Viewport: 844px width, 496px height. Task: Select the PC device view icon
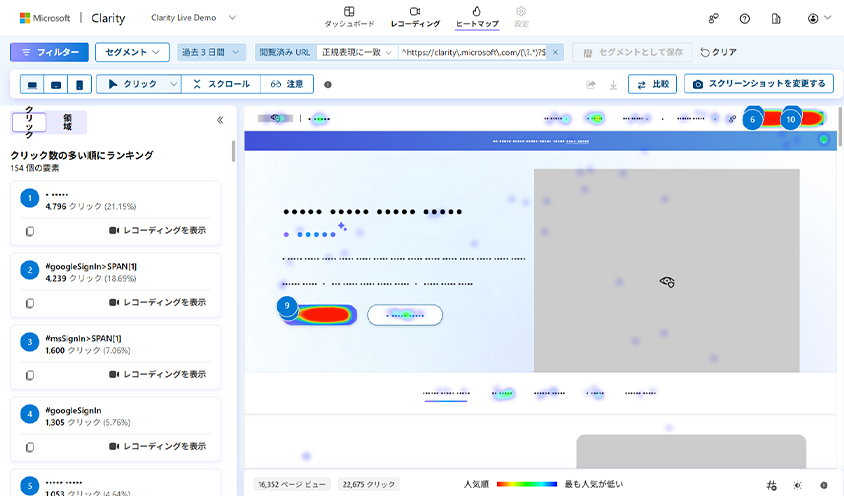tap(33, 85)
